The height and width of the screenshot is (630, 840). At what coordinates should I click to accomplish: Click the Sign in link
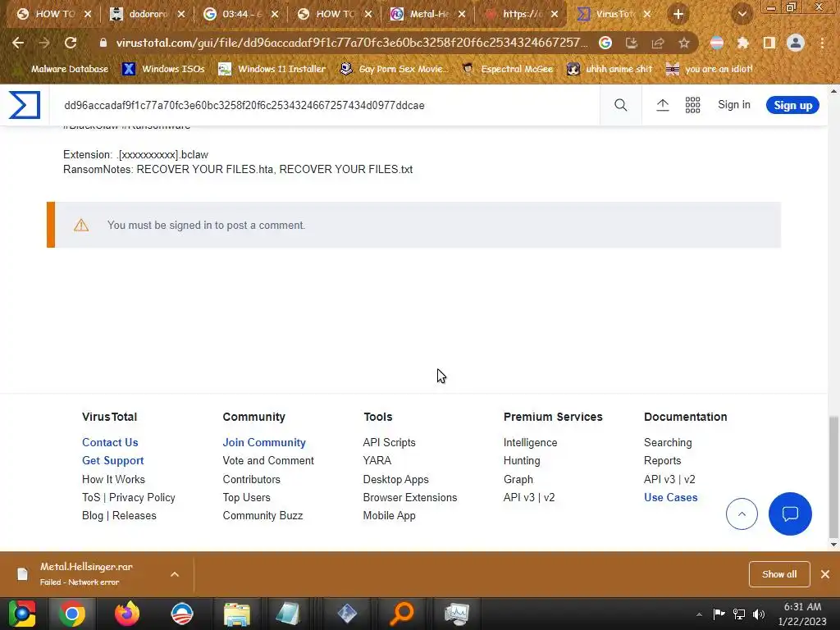coord(734,105)
